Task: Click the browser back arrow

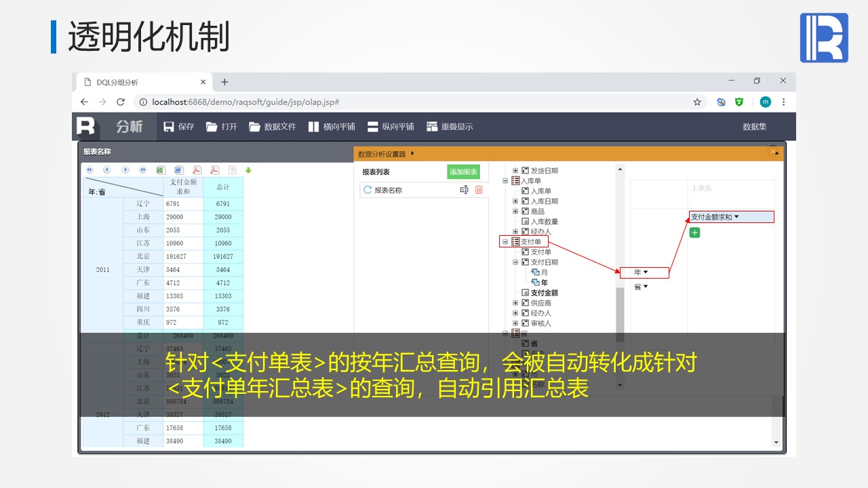Action: [84, 102]
